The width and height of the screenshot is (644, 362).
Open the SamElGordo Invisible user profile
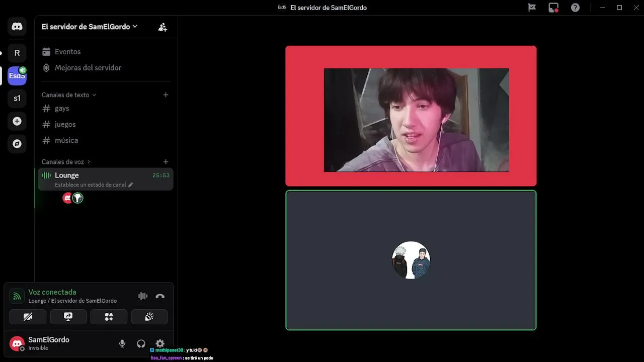[x=49, y=343]
